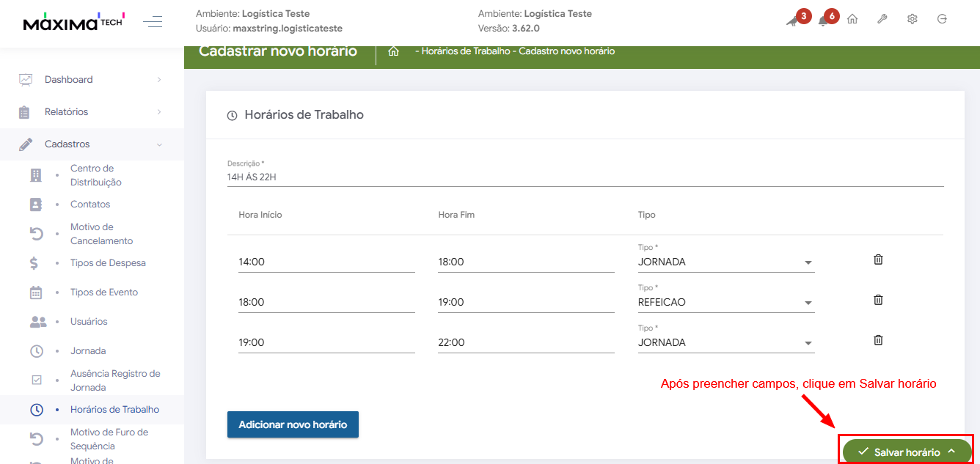Click Adicionar novo horário button

pyautogui.click(x=293, y=424)
